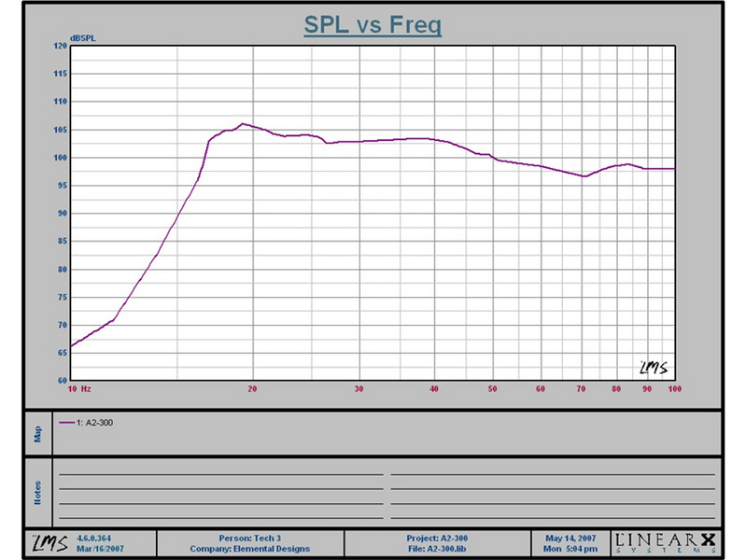The height and width of the screenshot is (560, 746).
Task: Click the purple A2-300 legend line swatch
Action: 65,423
